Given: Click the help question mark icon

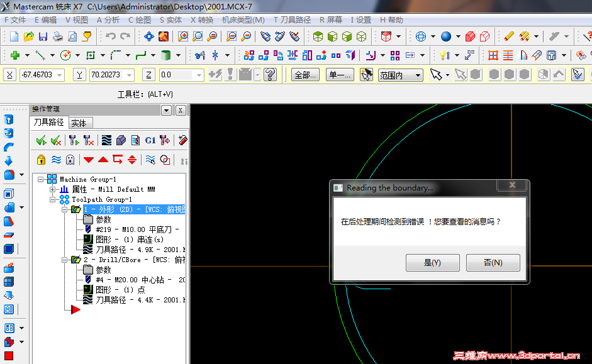Looking at the screenshot, I should coord(270,75).
